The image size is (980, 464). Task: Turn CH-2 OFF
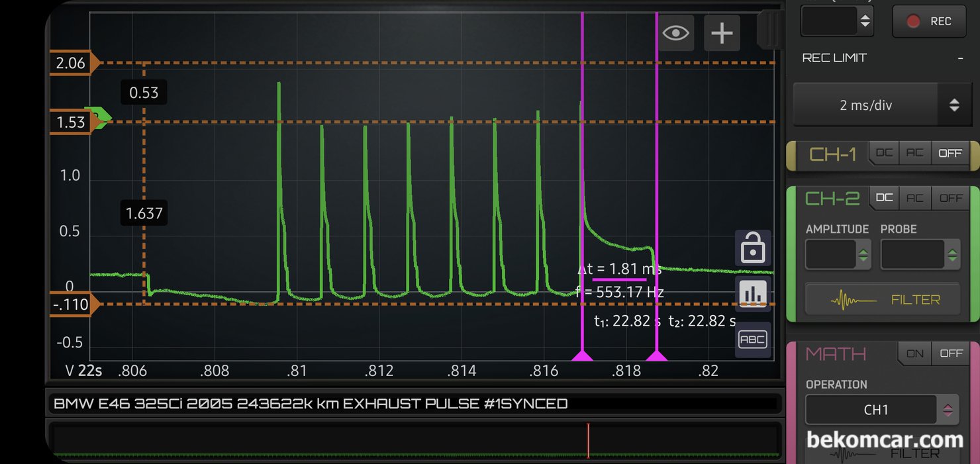point(951,198)
